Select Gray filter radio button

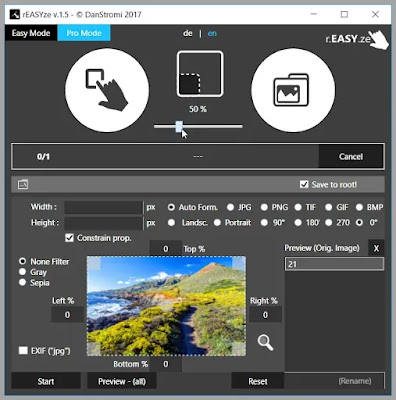click(x=22, y=272)
